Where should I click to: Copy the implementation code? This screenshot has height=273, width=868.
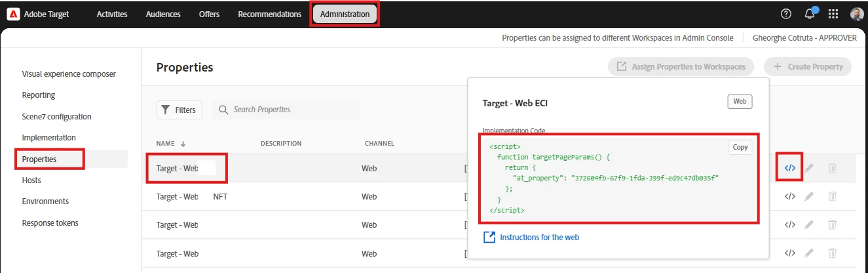coord(740,147)
